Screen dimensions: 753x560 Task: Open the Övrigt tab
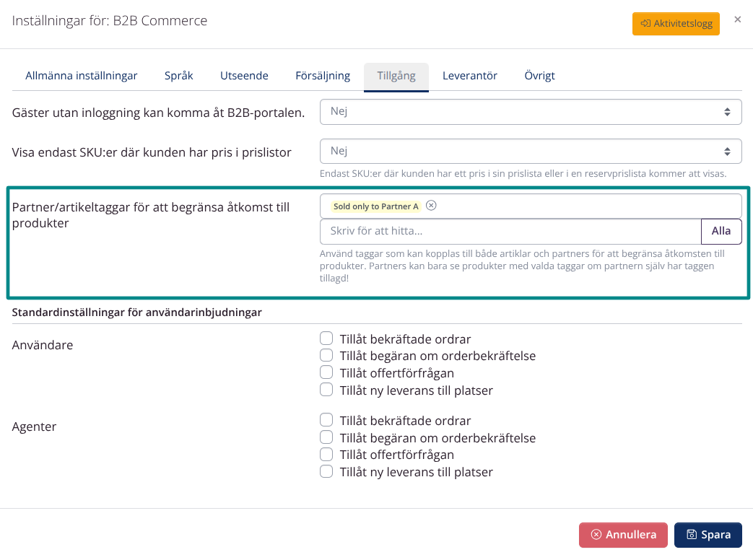539,76
